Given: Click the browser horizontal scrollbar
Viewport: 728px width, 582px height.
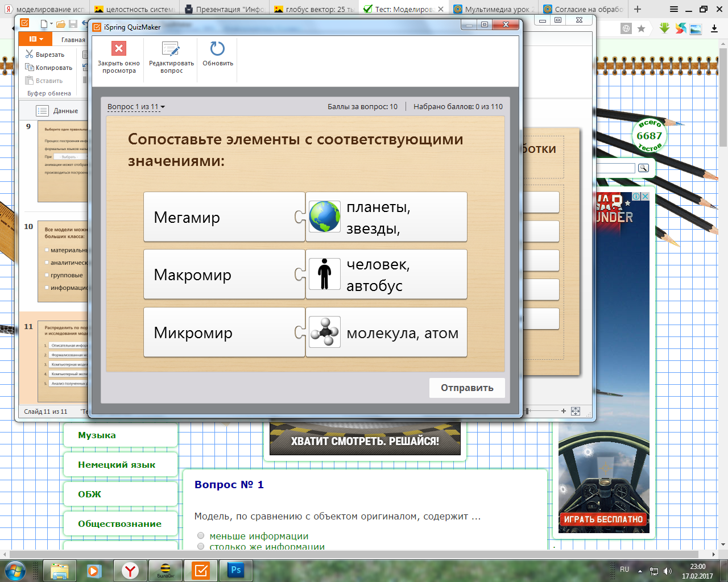Looking at the screenshot, I should click(353, 554).
